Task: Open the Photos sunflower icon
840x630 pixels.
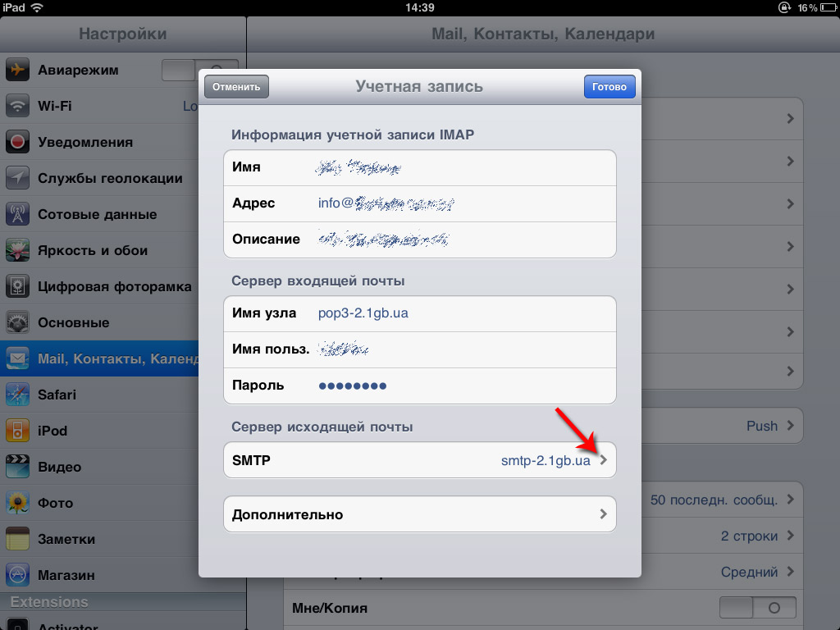Action: point(18,503)
